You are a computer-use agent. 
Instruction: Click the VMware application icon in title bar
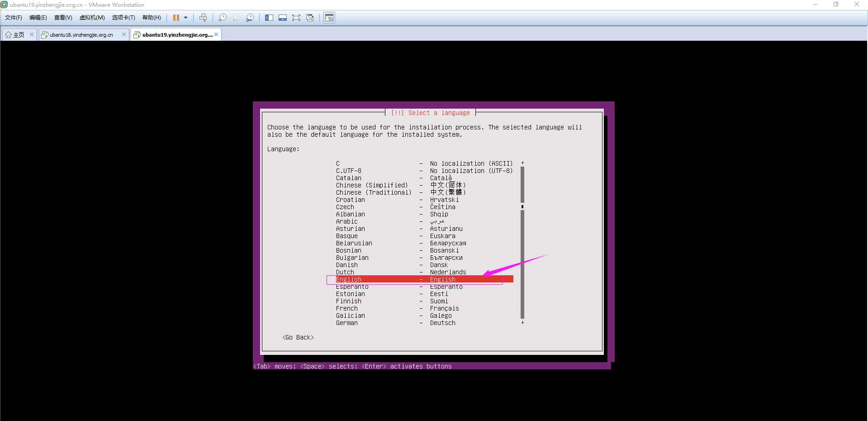[x=4, y=5]
